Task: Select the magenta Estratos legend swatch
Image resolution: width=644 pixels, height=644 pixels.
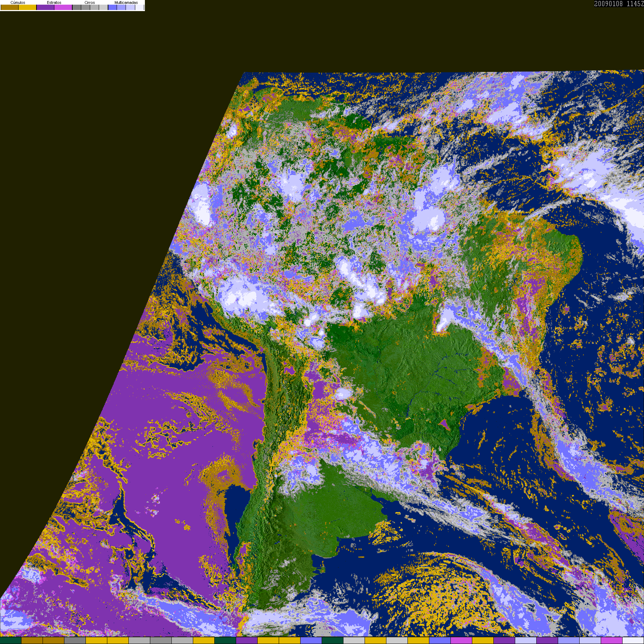Action: coord(63,7)
